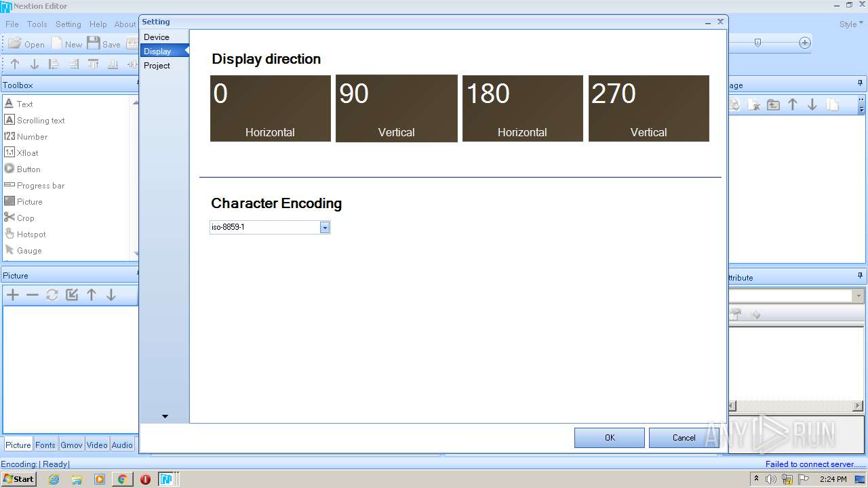Screen dimensions: 868x488
Task: Expand the settings sidebar down arrow
Action: (165, 416)
